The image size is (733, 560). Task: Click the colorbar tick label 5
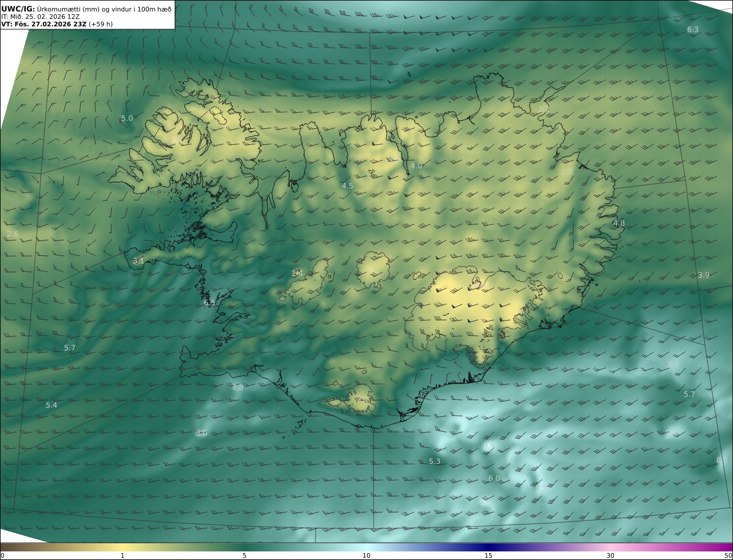(245, 555)
